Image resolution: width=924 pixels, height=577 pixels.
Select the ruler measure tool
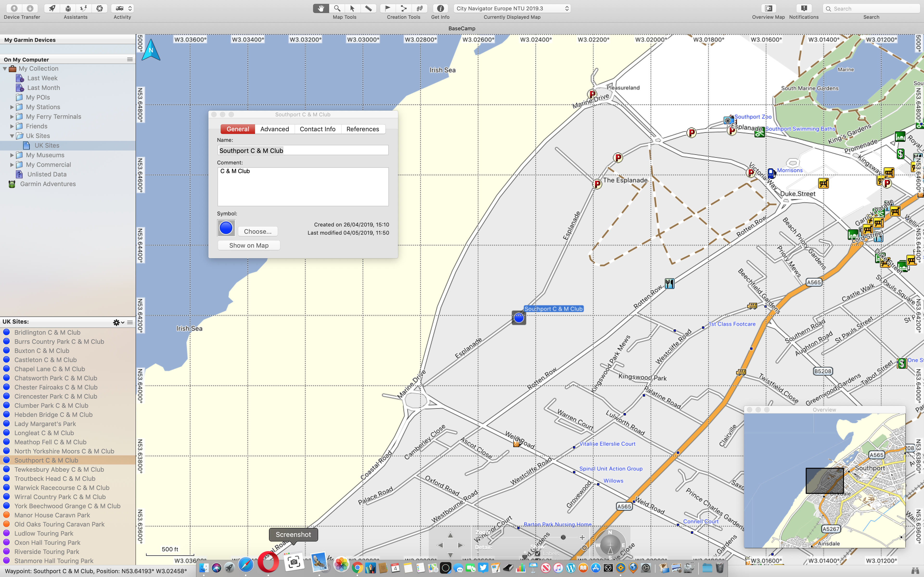pos(368,8)
